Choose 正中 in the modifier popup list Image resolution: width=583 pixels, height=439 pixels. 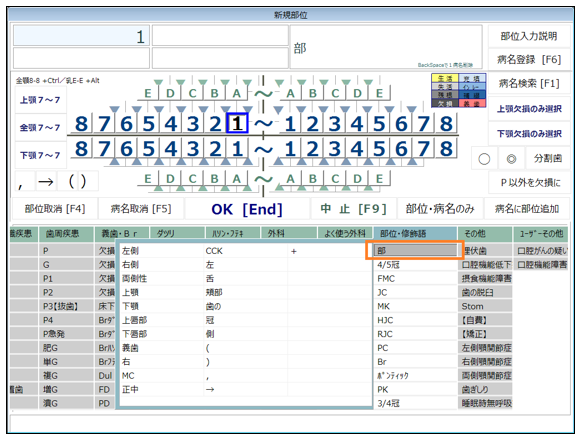161,390
